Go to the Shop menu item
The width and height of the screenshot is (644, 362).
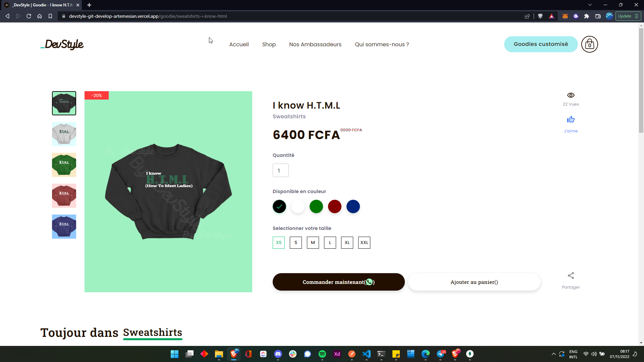pyautogui.click(x=269, y=44)
